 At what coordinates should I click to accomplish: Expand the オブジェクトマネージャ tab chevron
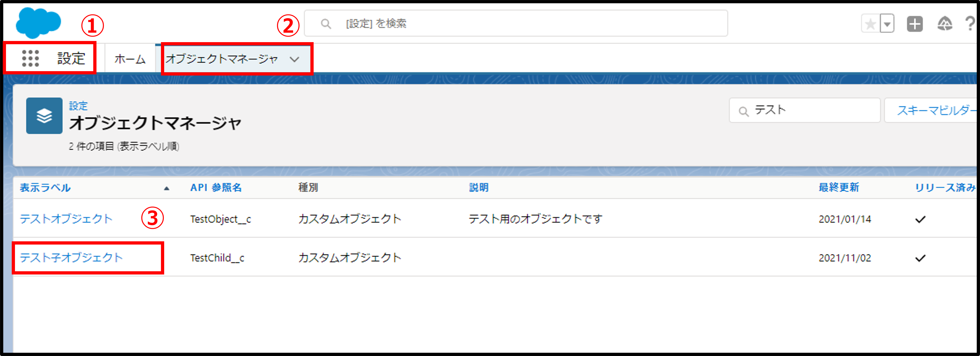295,59
